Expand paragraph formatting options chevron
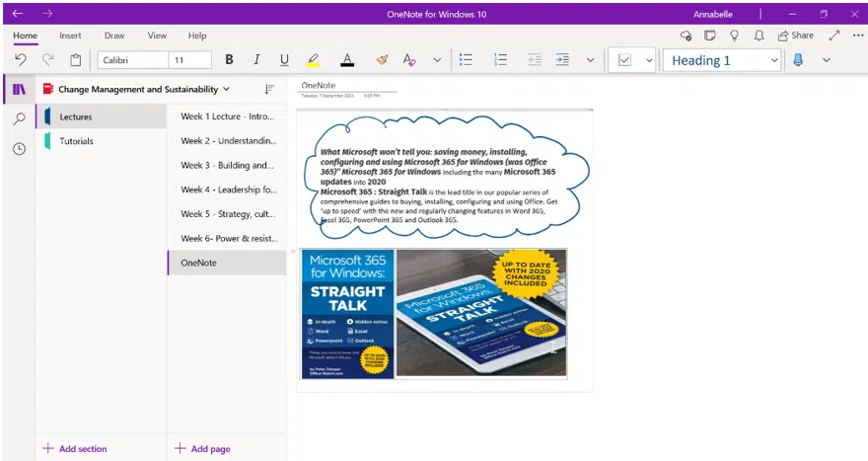 click(x=590, y=60)
